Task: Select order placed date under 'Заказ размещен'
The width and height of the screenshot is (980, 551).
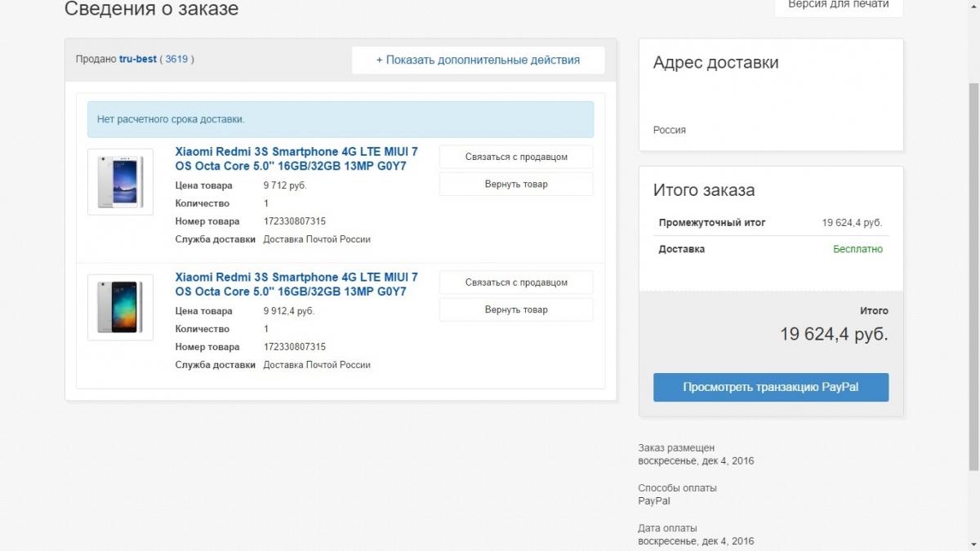Action: (x=696, y=461)
